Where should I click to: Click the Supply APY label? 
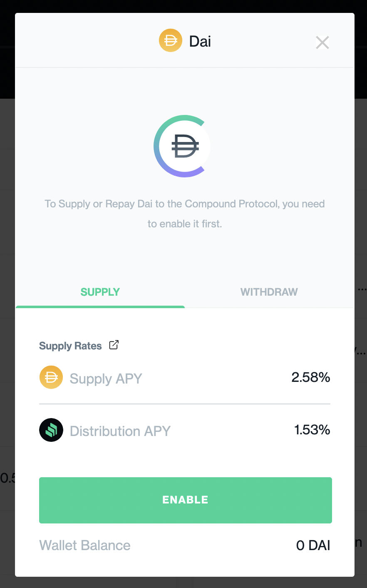106,379
